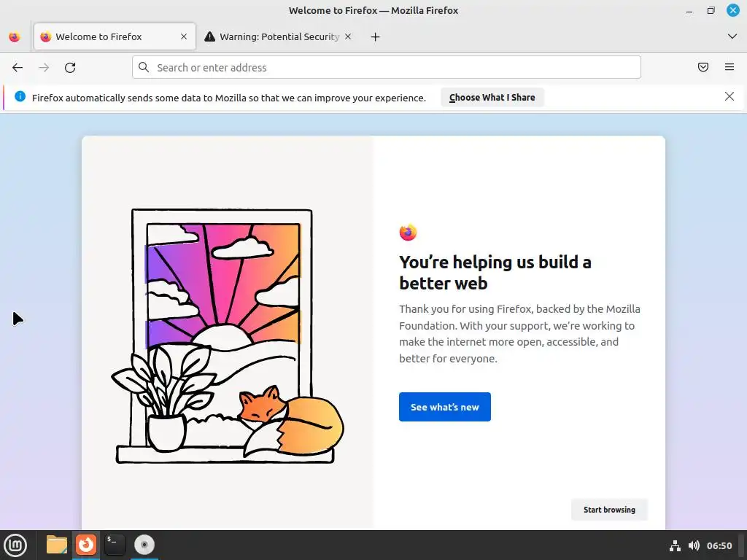Expand the list all tabs chevron
This screenshot has height=560, width=747.
[732, 36]
